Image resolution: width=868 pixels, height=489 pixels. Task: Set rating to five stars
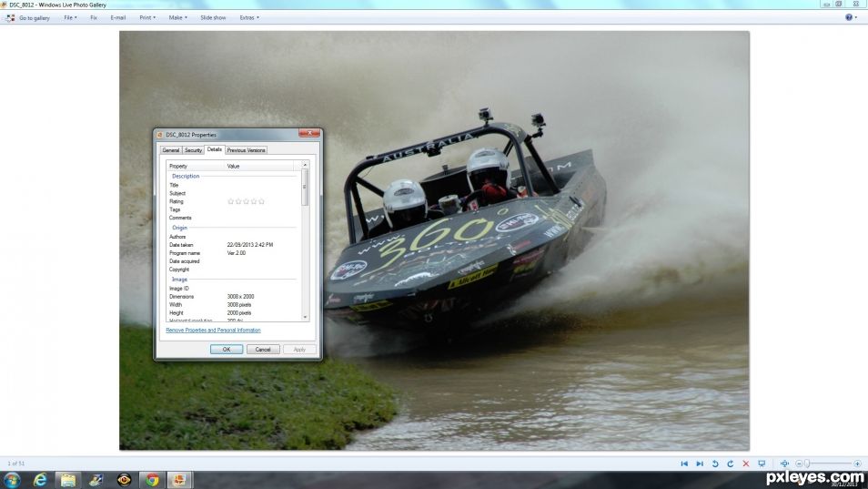click(262, 201)
